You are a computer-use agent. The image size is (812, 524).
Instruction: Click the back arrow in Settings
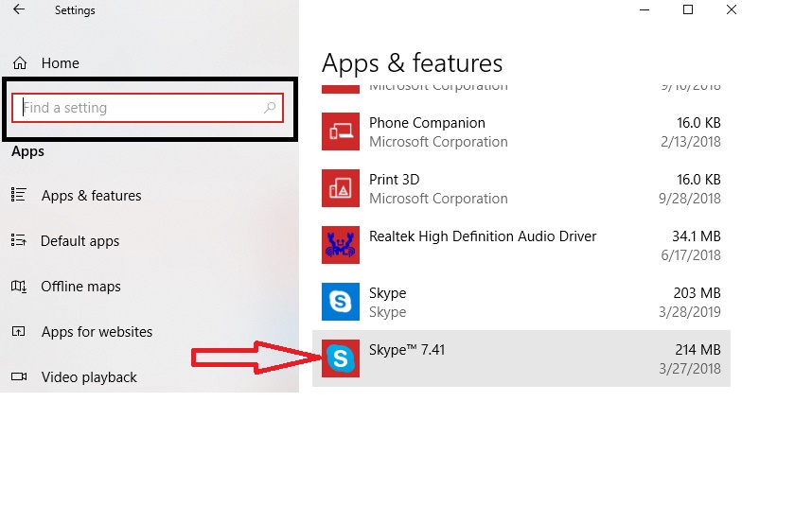[x=19, y=10]
